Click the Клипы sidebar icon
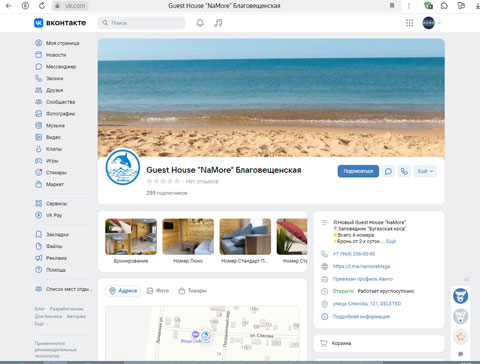This screenshot has height=364, width=480. tap(39, 149)
